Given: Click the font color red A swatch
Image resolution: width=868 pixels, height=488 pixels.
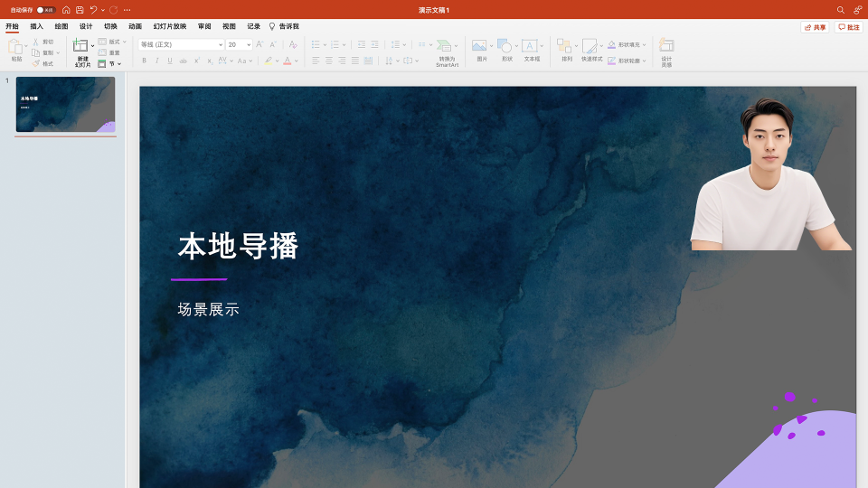Looking at the screenshot, I should coord(287,61).
